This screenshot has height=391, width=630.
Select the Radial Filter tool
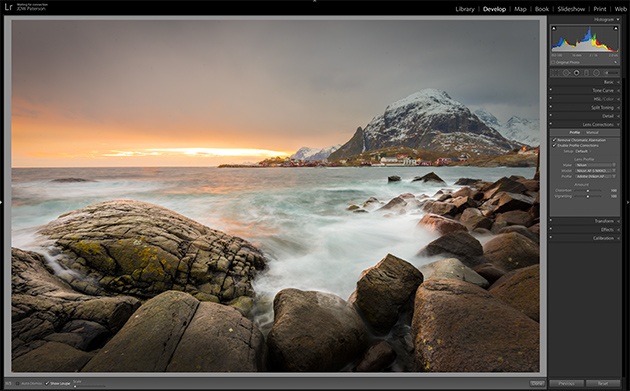(596, 73)
